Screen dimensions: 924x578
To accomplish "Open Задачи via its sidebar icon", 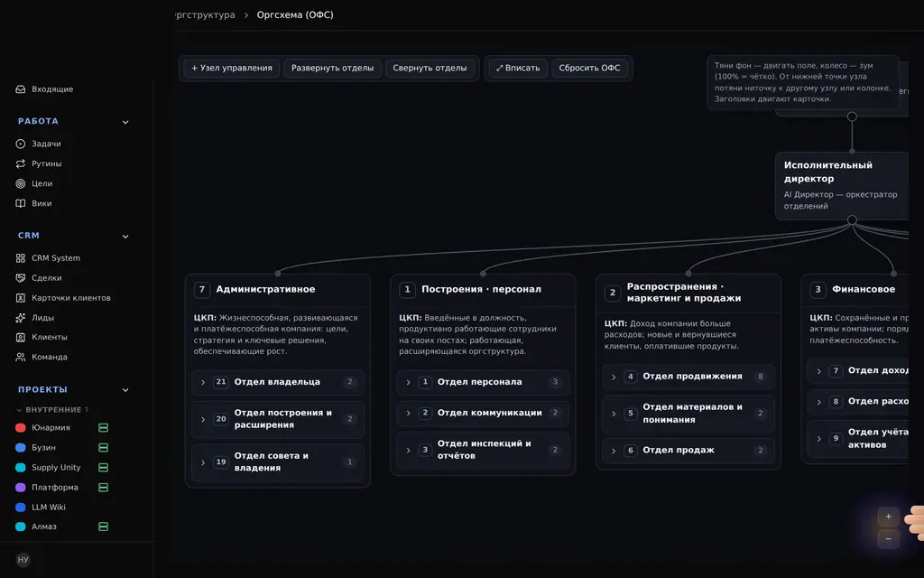I will pyautogui.click(x=21, y=144).
